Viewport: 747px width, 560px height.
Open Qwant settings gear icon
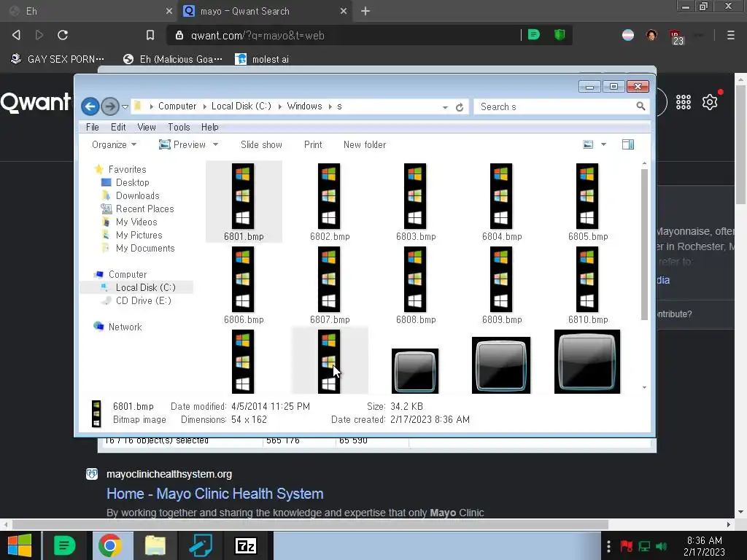click(710, 102)
